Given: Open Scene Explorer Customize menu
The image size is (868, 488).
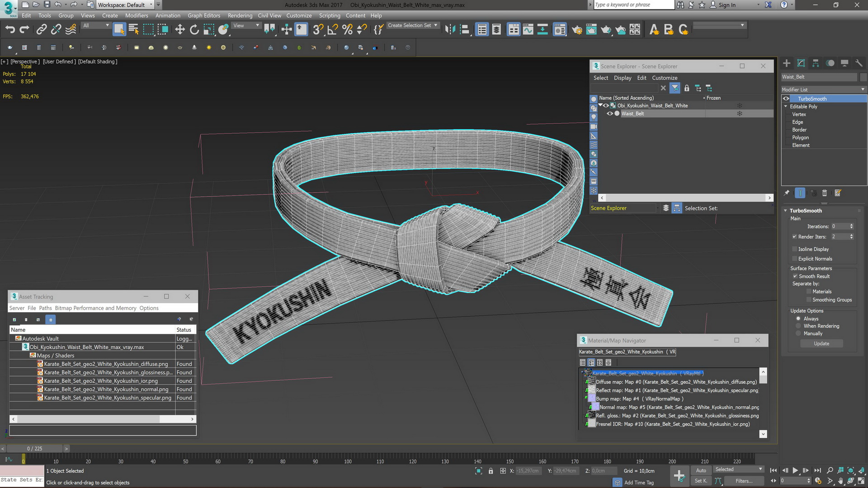Looking at the screenshot, I should (665, 78).
